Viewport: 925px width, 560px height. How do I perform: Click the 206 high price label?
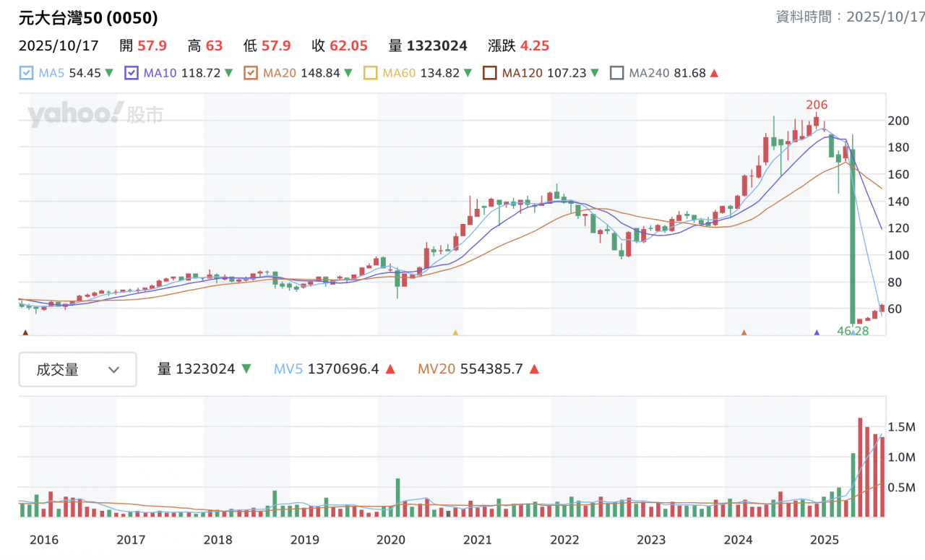(x=817, y=105)
